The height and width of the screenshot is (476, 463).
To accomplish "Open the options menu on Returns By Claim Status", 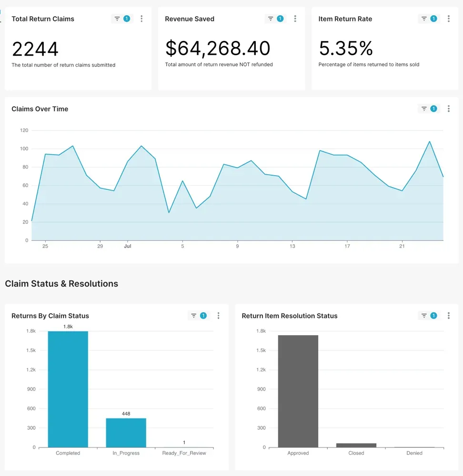I will tap(218, 315).
